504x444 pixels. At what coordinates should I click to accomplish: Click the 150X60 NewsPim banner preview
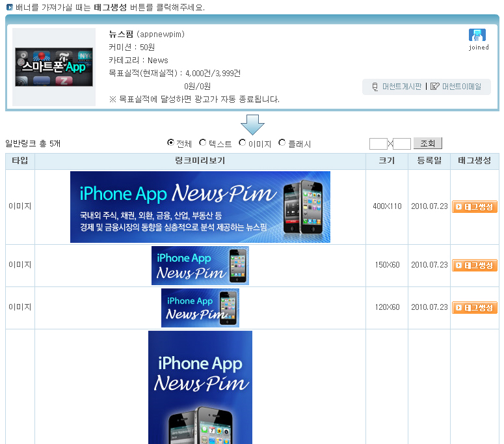click(200, 266)
